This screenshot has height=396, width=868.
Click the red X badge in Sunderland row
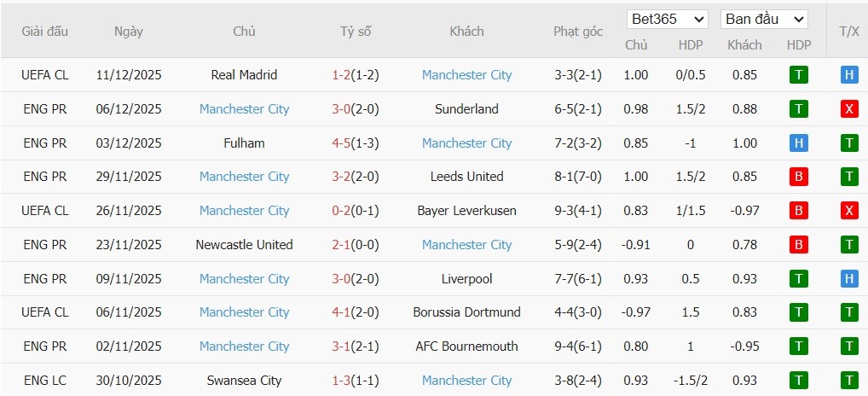(849, 109)
